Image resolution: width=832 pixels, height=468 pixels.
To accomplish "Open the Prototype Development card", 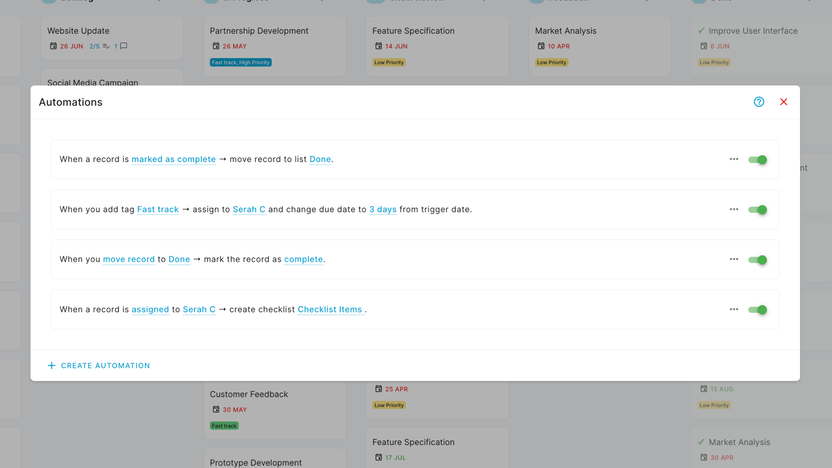I will pos(275,460).
